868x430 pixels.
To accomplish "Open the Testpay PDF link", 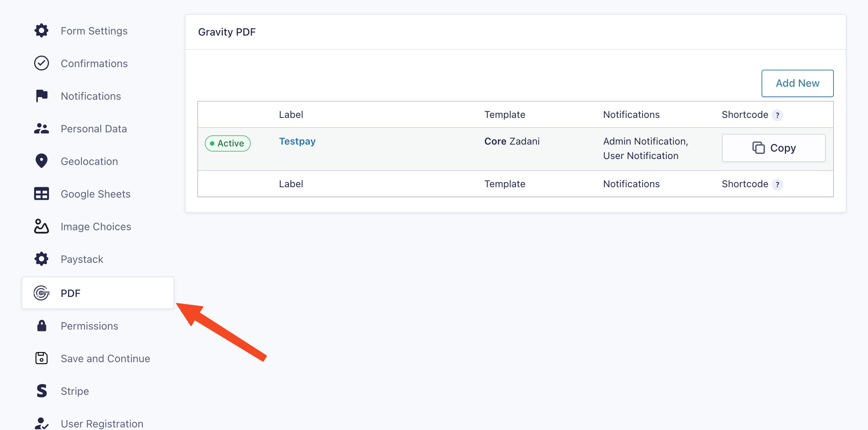I will point(297,141).
